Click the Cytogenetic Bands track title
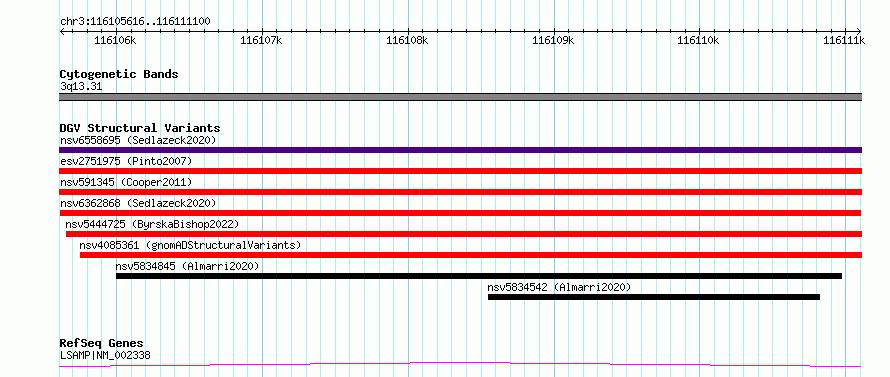 pos(119,74)
